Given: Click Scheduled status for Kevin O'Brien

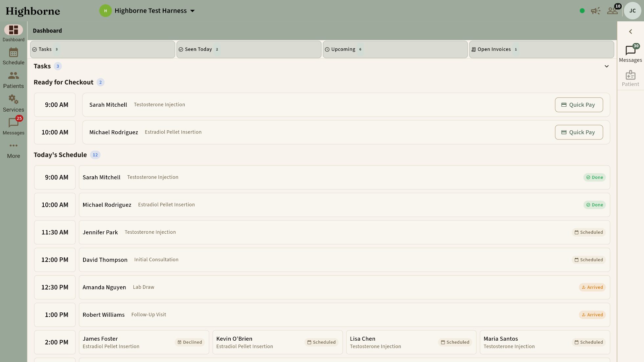Looking at the screenshot, I should click(321, 342).
